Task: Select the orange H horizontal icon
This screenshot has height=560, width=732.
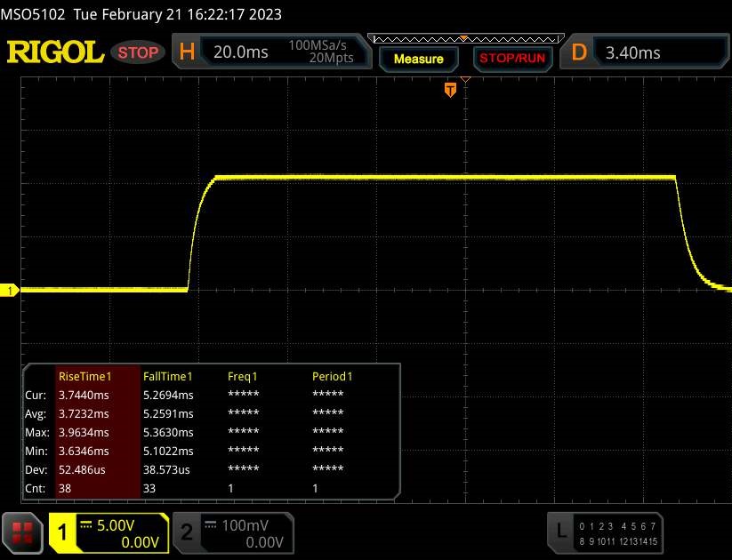Action: 187,52
